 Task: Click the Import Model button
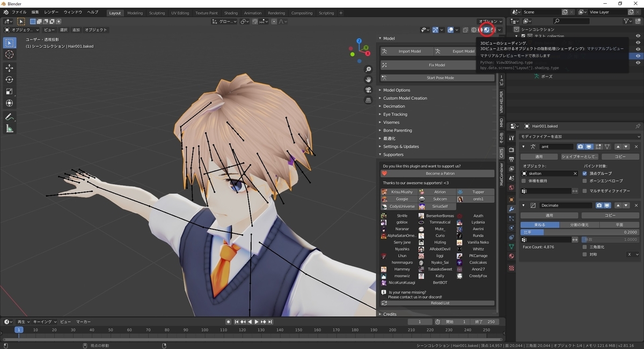[x=406, y=52]
